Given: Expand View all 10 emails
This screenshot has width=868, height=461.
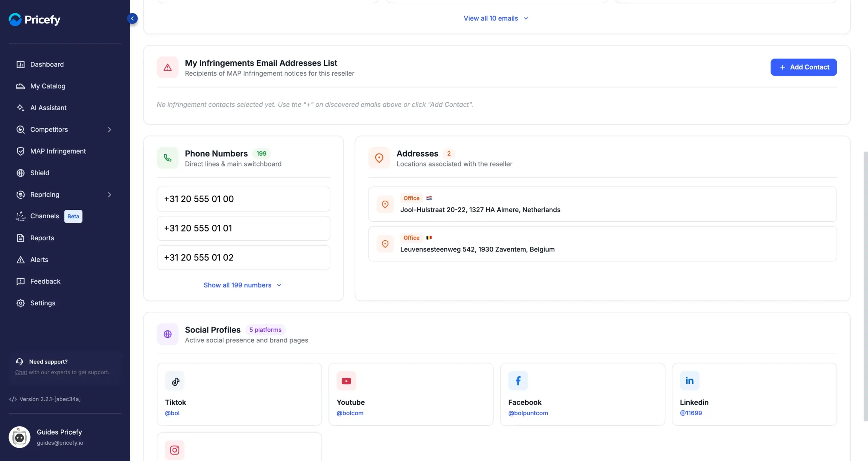Looking at the screenshot, I should 496,18.
